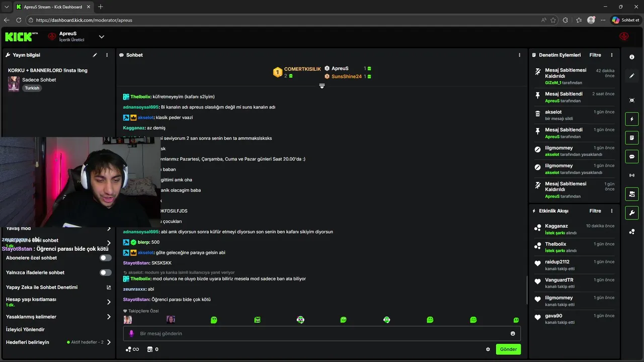Image resolution: width=644 pixels, height=362 pixels.
Task: Click Kagganaz in activity feed
Action: tap(556, 226)
